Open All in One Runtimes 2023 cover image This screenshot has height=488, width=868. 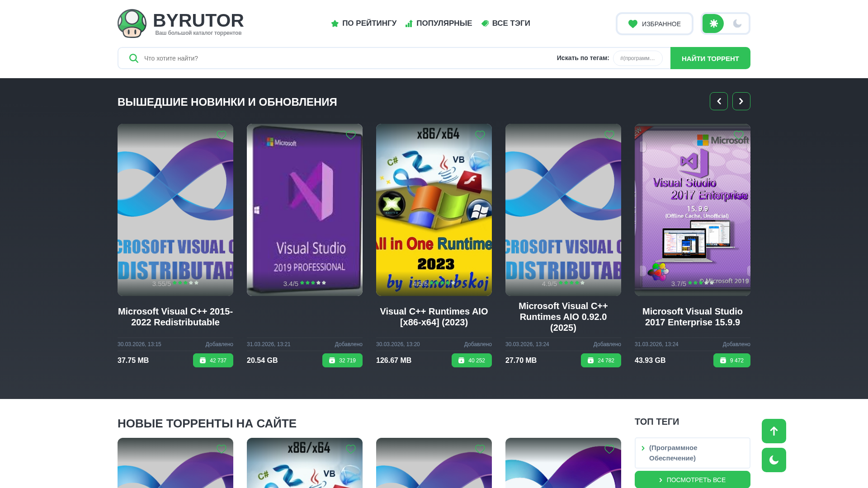click(434, 210)
